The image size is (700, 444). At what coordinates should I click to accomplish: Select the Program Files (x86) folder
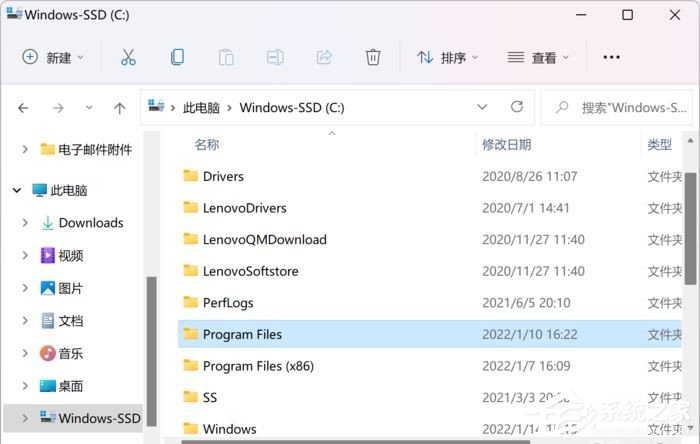[257, 366]
